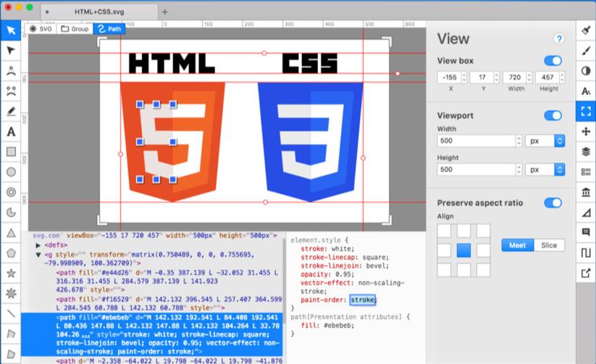The image size is (596, 364).
Task: Select the Text tool in left toolbar
Action: coord(11,132)
